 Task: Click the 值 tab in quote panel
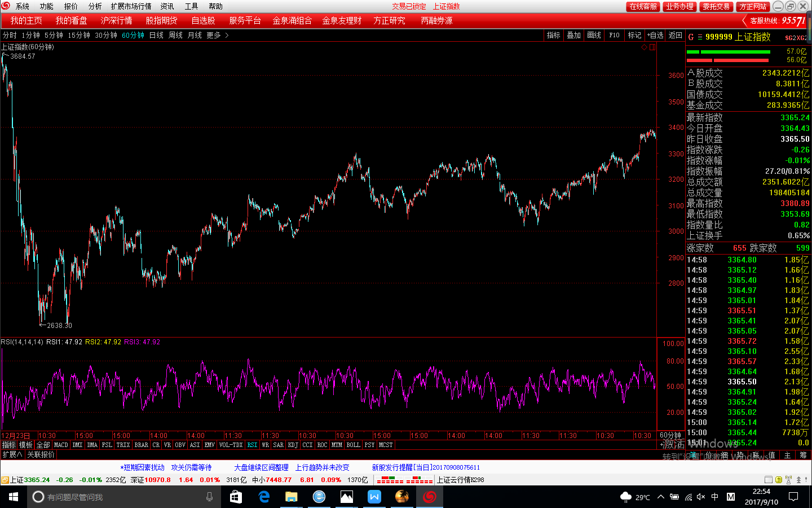pos(771,455)
